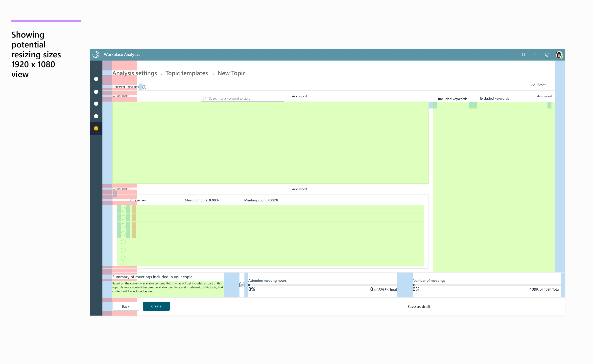
Task: Select the first meeting row radio button
Action: coord(123,209)
